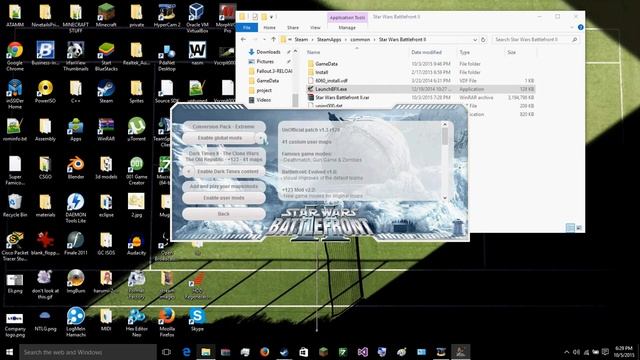
Task: Open the CSGO folder on the desktop
Action: (45, 168)
